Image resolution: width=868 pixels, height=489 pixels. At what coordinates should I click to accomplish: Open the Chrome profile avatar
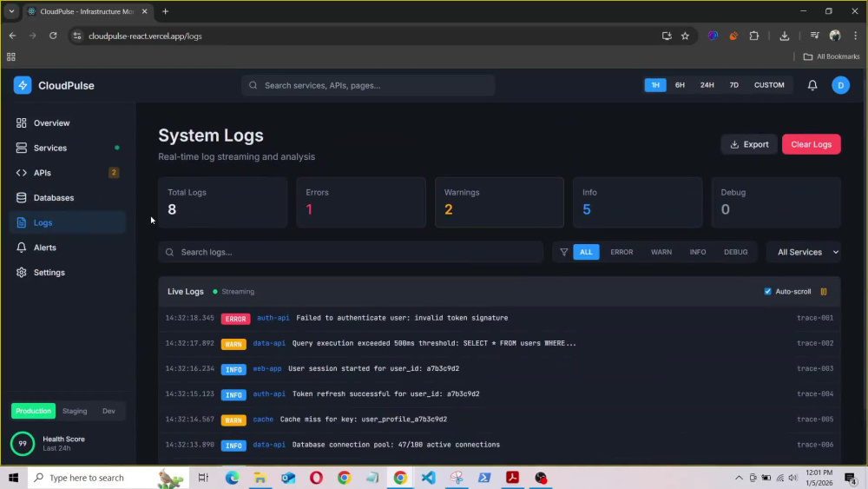(x=835, y=36)
